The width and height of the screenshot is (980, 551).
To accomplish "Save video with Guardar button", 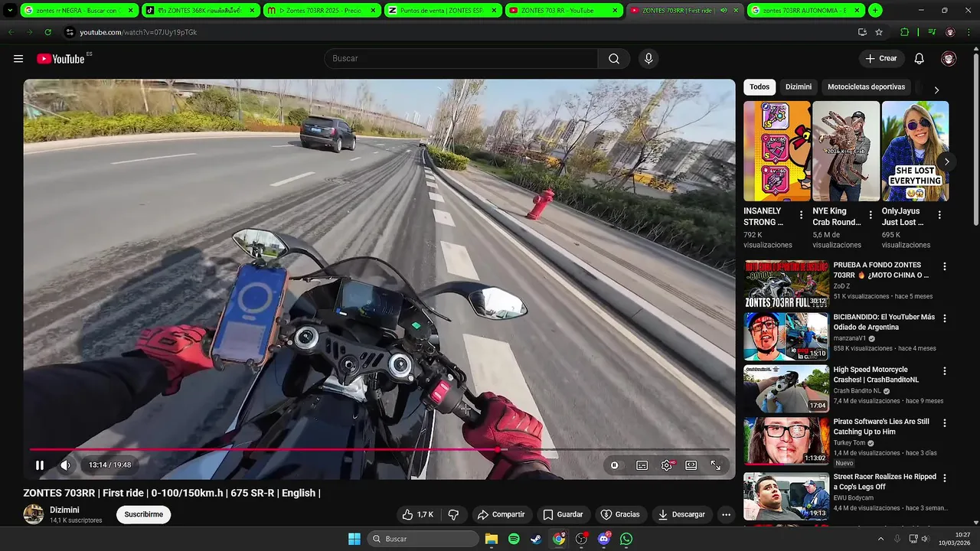I will point(563,514).
